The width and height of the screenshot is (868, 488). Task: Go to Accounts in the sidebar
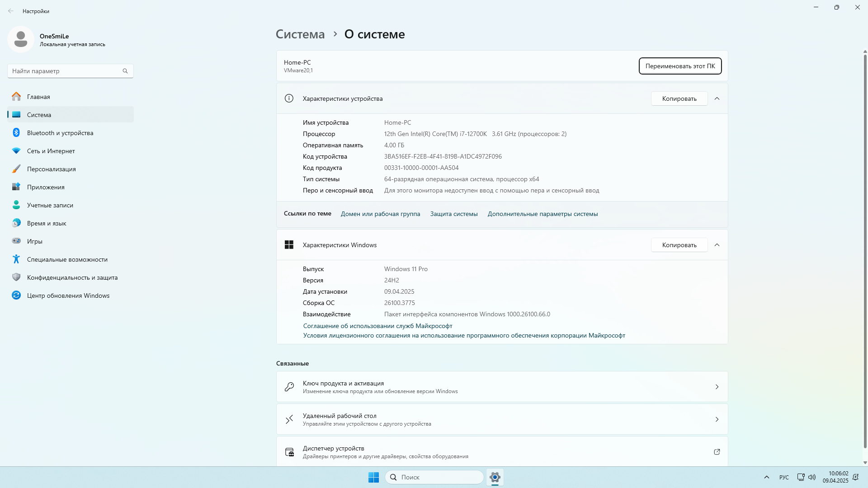50,205
